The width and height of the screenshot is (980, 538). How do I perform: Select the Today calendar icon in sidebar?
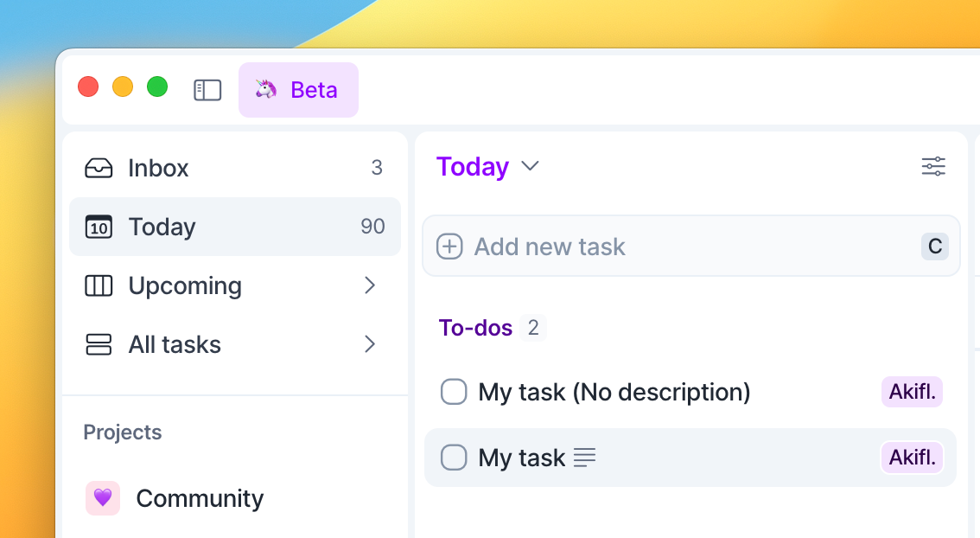[x=99, y=227]
